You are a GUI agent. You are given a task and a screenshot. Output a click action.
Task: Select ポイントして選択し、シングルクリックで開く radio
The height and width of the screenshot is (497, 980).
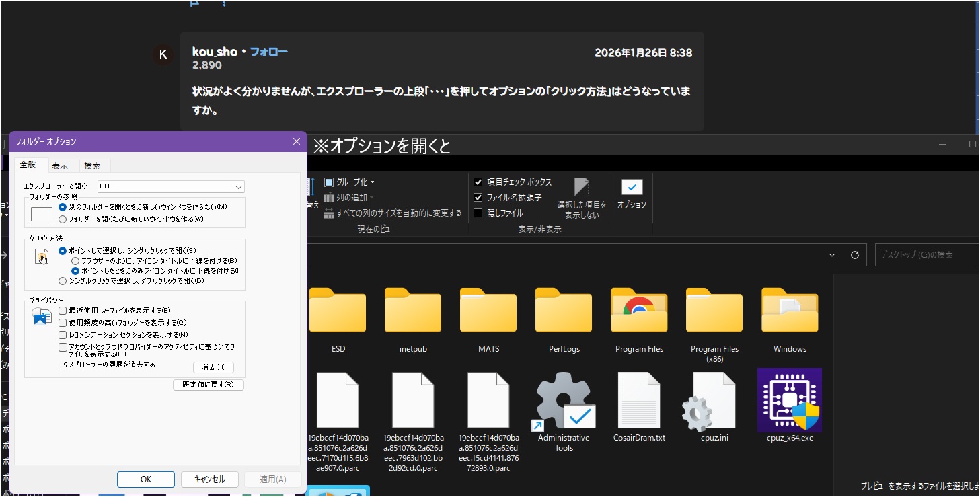pos(63,250)
